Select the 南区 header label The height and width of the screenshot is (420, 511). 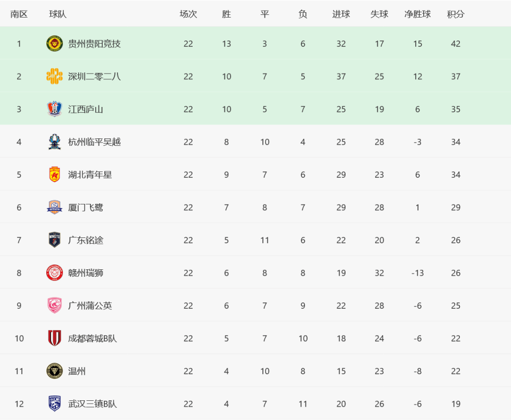19,14
